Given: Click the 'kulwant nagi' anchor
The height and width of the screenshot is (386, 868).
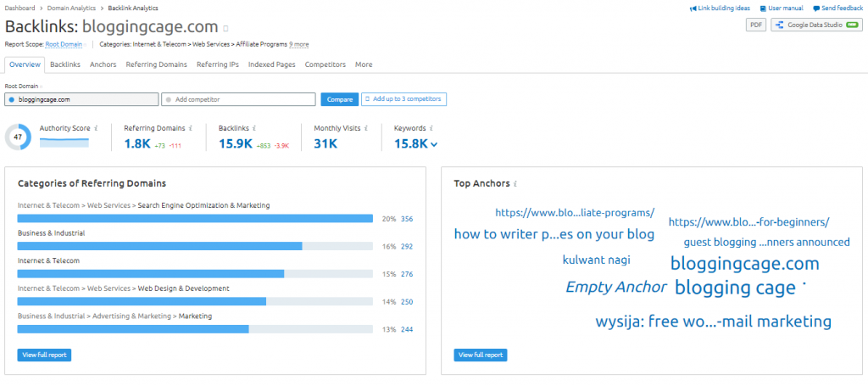Looking at the screenshot, I should coord(597,260).
